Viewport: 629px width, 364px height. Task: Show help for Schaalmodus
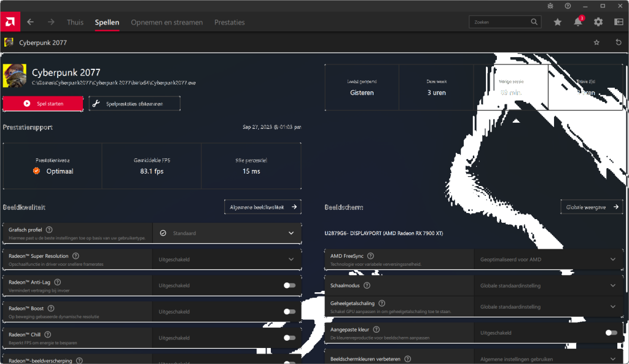tap(367, 285)
